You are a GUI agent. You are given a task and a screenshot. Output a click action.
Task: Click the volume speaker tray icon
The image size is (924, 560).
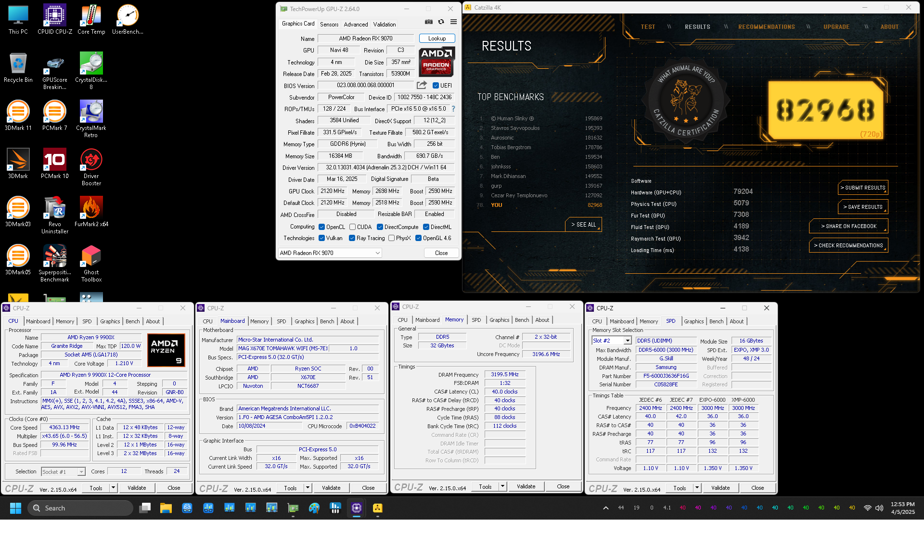coord(879,508)
